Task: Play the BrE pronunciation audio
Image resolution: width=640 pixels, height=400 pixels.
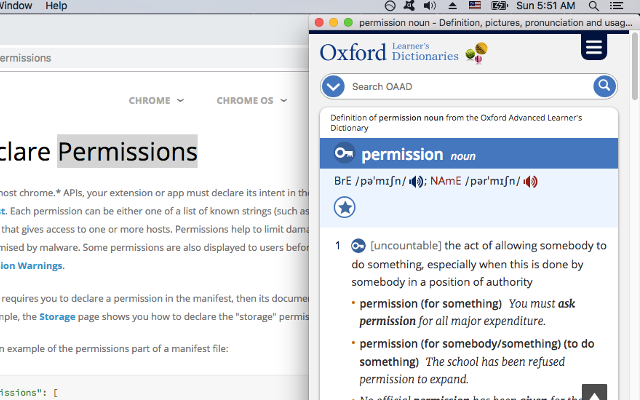Action: tap(416, 182)
